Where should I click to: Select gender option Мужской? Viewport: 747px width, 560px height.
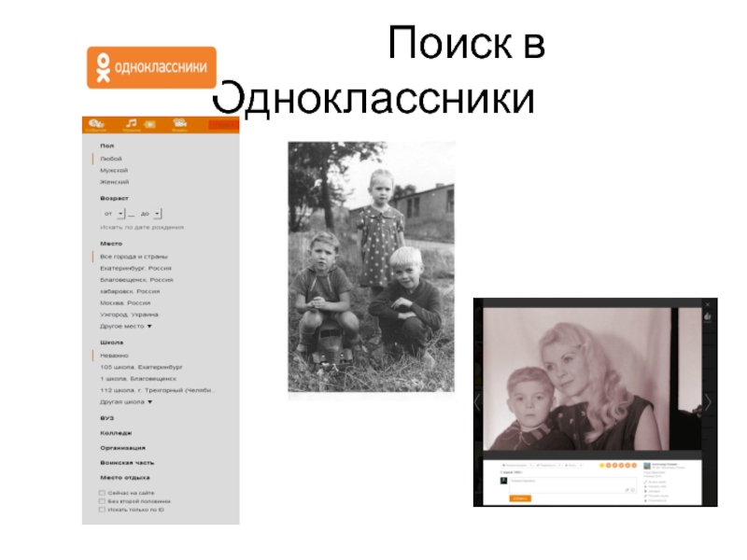114,171
